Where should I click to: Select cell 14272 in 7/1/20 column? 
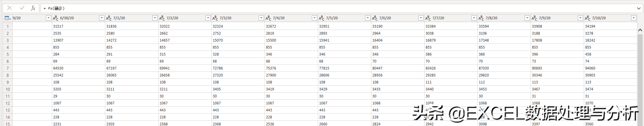pyautogui.click(x=132, y=40)
